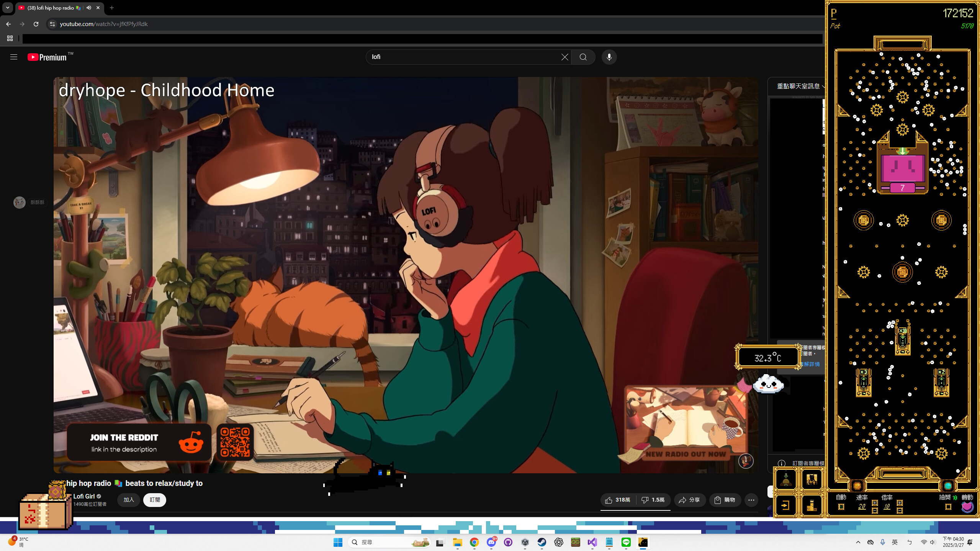Open the 了解詳情 link in chat
This screenshot has height=551, width=980.
coord(811,364)
